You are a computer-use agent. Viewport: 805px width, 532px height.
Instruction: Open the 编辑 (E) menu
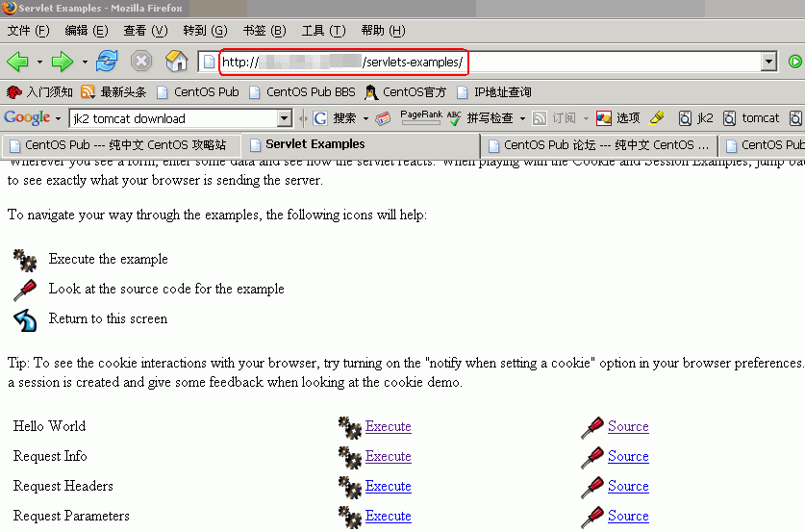87,31
